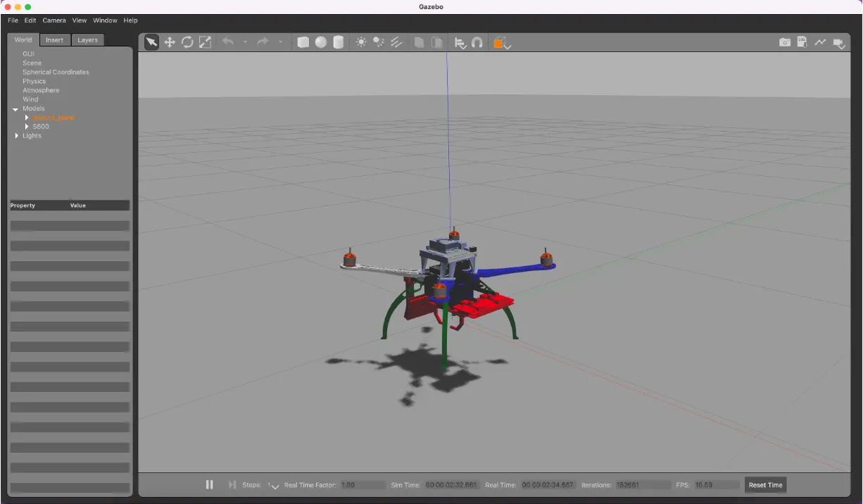
Task: Choose the scale mode tool
Action: 205,42
